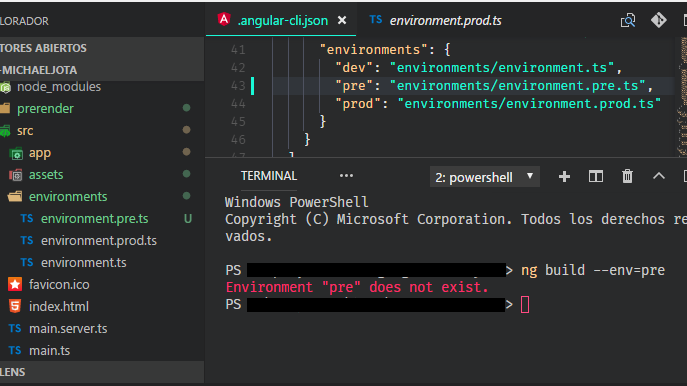
Task: Click the 'ng build --env=pre' command text
Action: pyautogui.click(x=593, y=270)
